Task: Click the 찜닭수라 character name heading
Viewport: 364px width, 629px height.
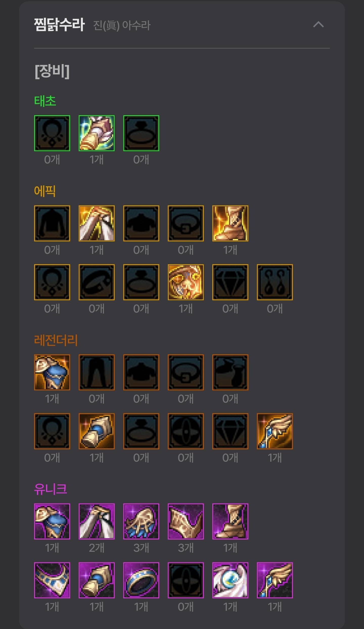Action: point(59,25)
